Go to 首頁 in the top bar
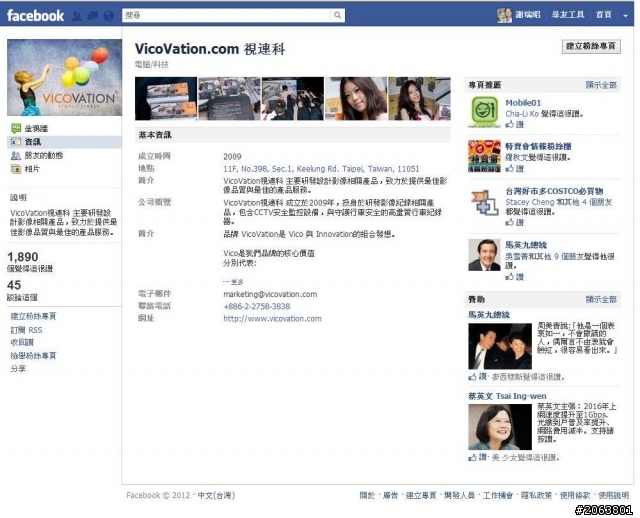Screen dimensions: 640x518 pyautogui.click(x=604, y=15)
